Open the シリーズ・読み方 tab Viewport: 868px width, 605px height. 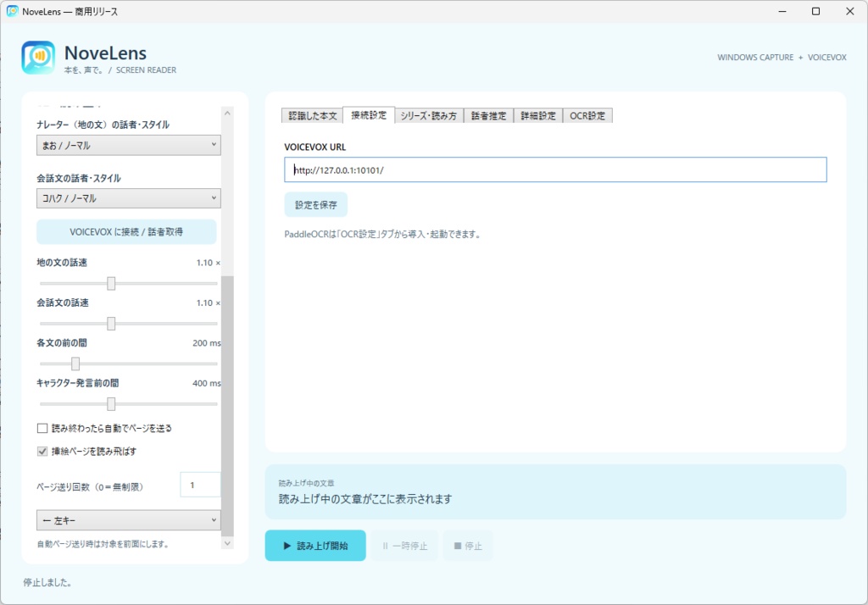[429, 116]
